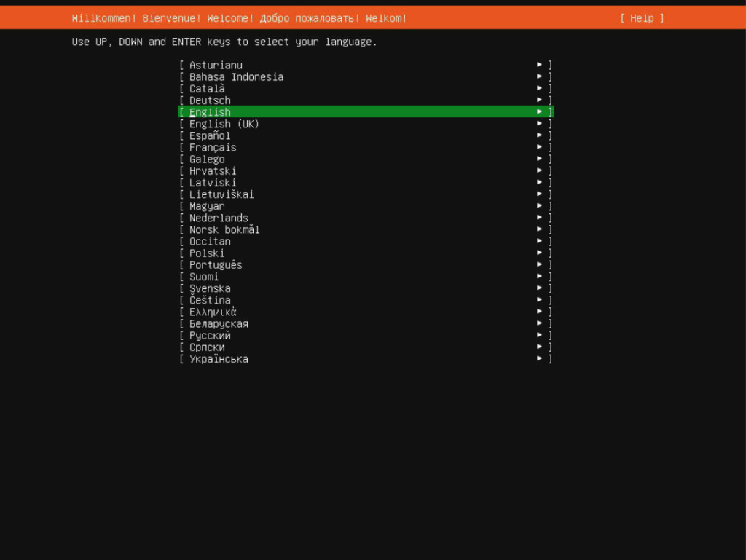Expand the arrow beside Deutsch
Image resolution: width=746 pixels, height=560 pixels.
click(539, 100)
